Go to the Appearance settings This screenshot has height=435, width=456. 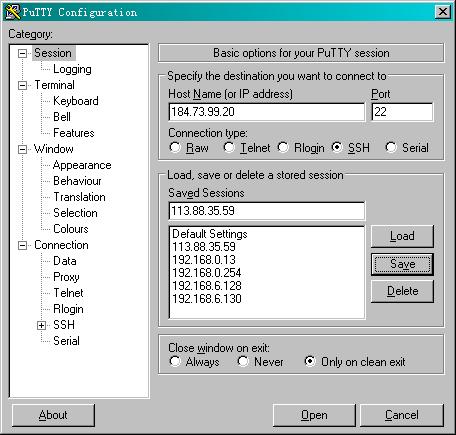pos(82,165)
